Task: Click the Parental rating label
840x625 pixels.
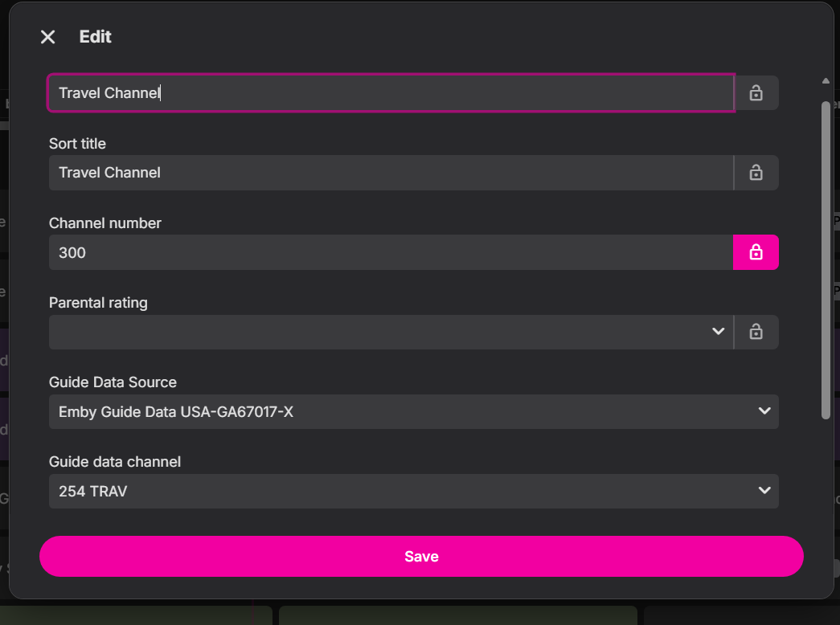Action: pos(98,303)
